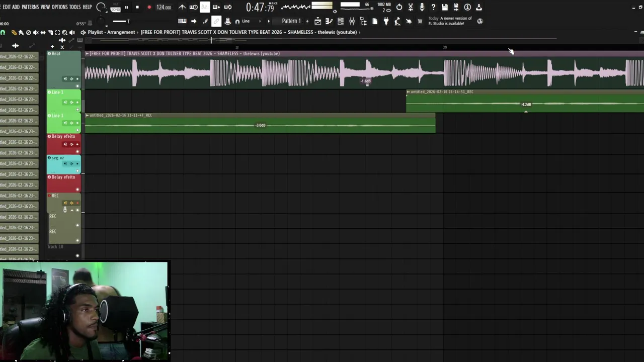644x362 pixels.
Task: Open the VIEW menu
Action: (x=45, y=7)
